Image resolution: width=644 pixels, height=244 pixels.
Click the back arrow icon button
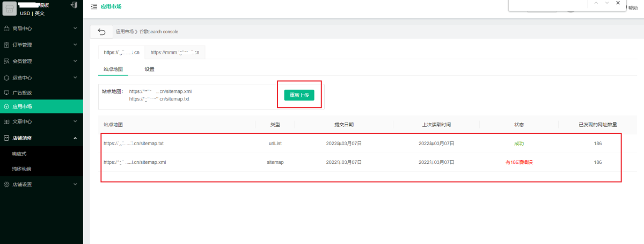click(101, 32)
